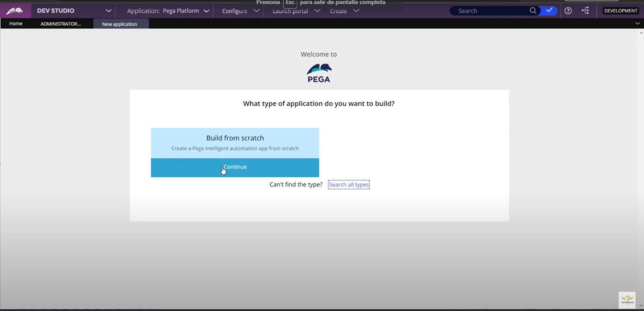Image resolution: width=644 pixels, height=311 pixels.
Task: Click the branch structure icon in header
Action: tap(585, 10)
